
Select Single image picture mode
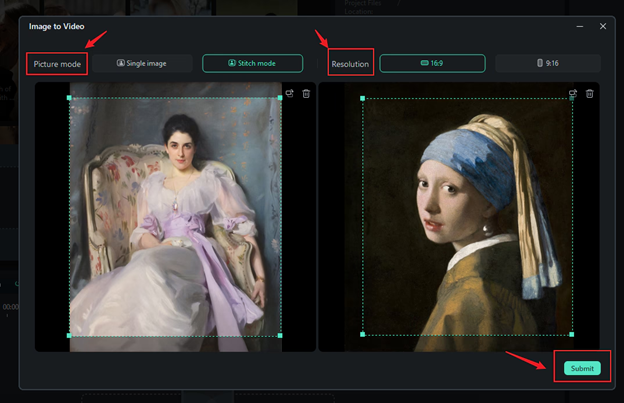point(142,63)
